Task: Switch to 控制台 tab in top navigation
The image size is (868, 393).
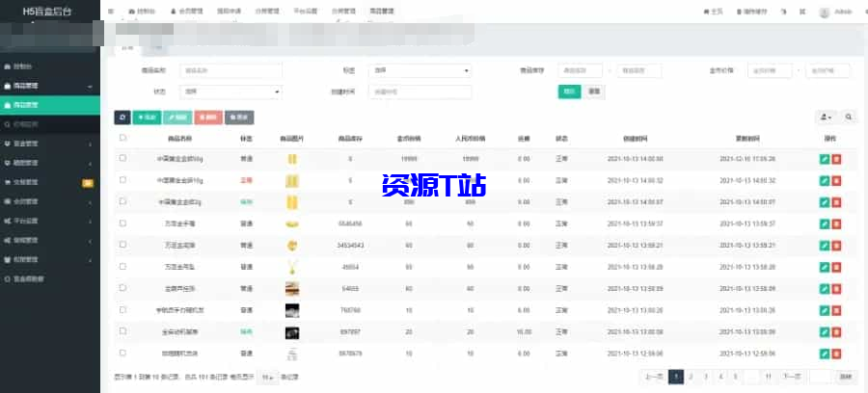Action: pos(142,12)
